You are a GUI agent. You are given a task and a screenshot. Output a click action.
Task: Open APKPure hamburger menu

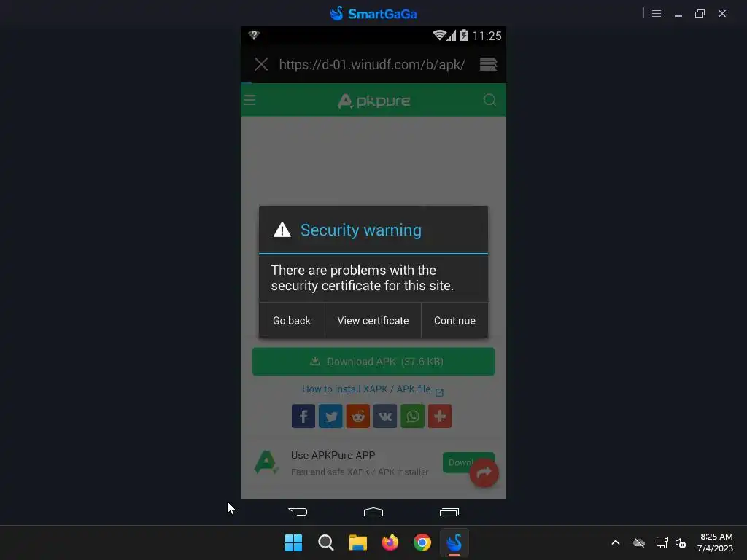pos(249,100)
